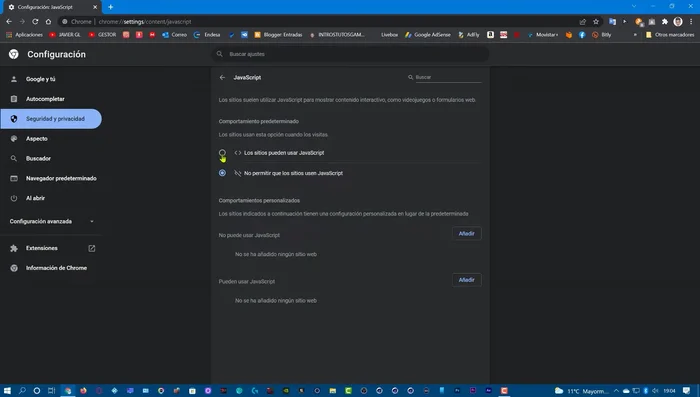Open the Movistar+ bookmark
The image size is (700, 397).
point(543,34)
